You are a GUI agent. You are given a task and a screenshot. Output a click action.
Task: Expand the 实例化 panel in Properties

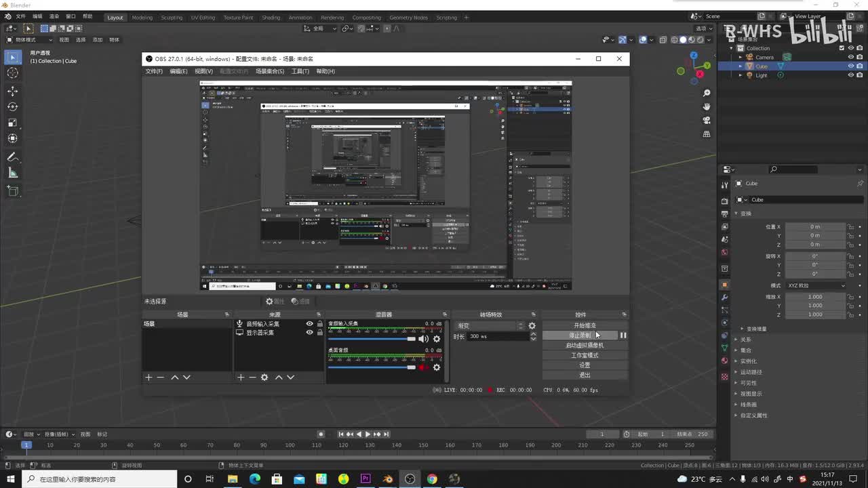748,361
